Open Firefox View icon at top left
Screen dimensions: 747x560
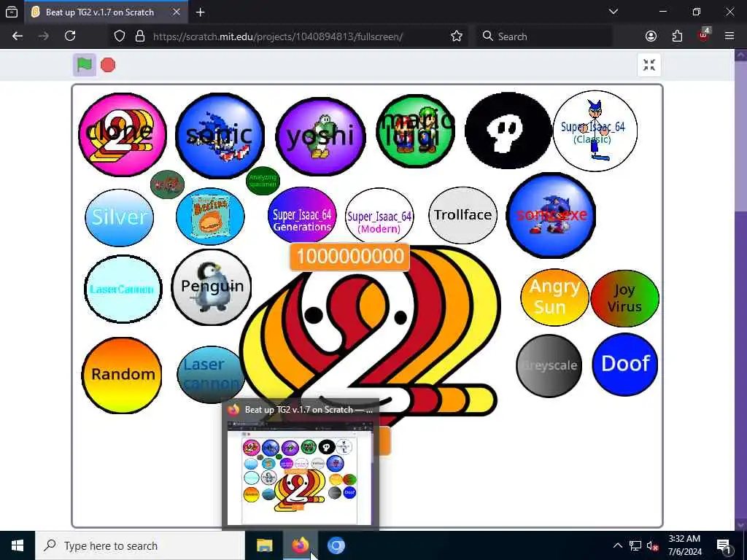pyautogui.click(x=12, y=12)
